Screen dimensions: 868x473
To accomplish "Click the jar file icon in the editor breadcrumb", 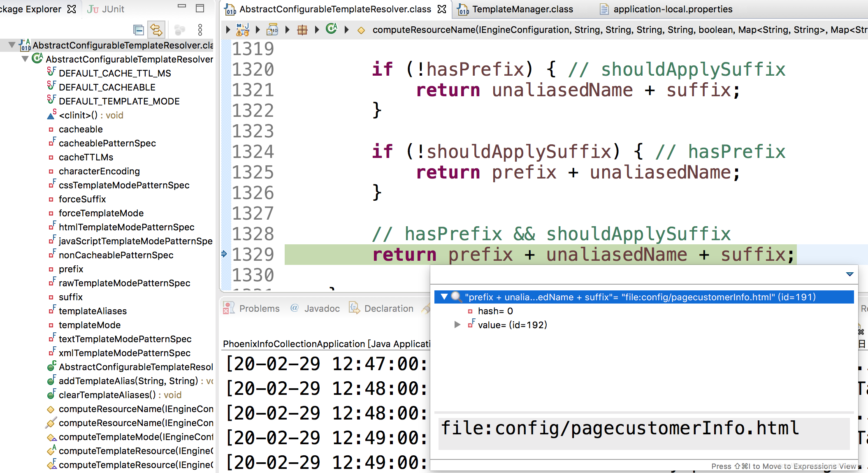I will pos(272,29).
